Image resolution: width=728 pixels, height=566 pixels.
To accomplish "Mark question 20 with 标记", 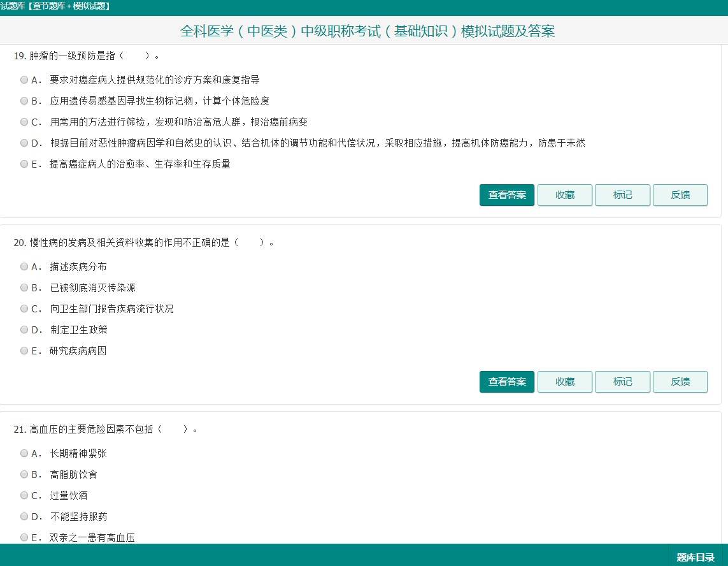I will pos(623,382).
